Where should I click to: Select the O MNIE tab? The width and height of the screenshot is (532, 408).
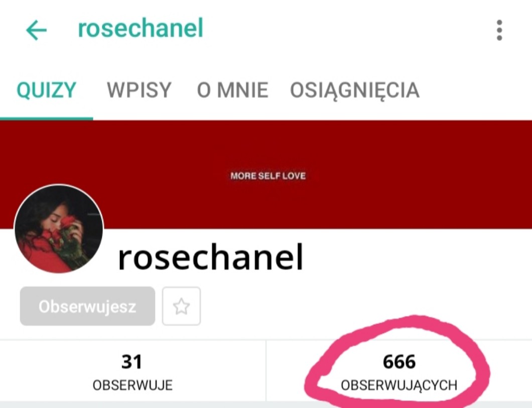point(233,90)
